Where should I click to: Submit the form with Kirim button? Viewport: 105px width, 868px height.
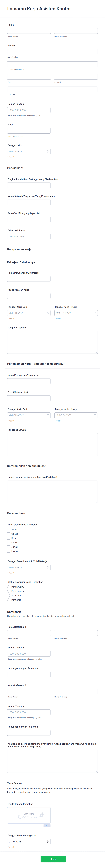pos(53,859)
